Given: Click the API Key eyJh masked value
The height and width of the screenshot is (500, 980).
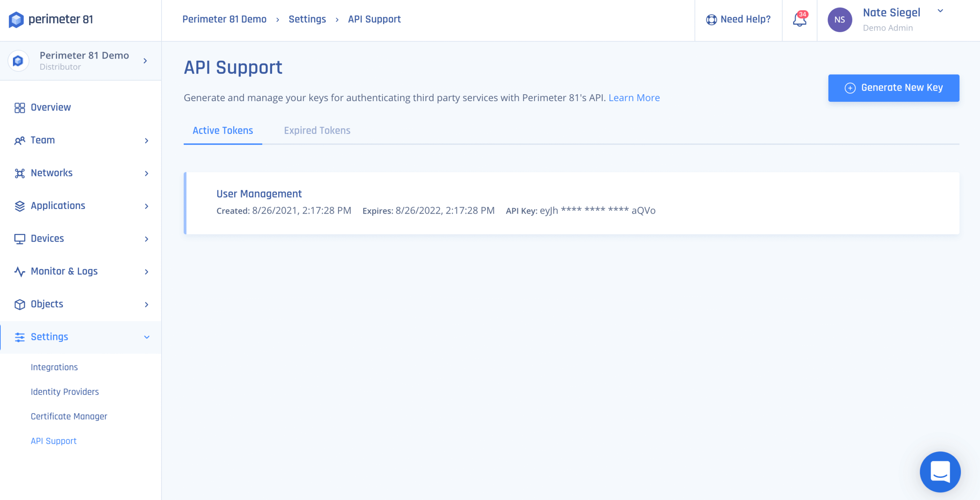Looking at the screenshot, I should coord(598,211).
